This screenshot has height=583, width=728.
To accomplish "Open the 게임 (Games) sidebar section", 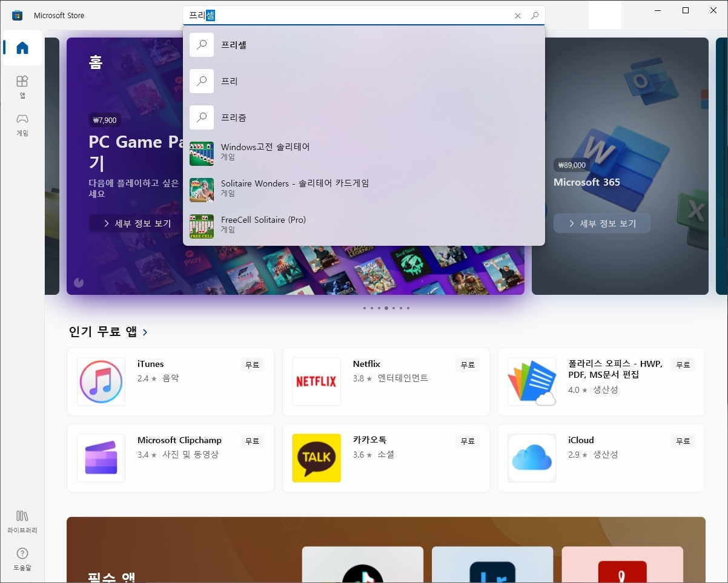I will point(22,124).
